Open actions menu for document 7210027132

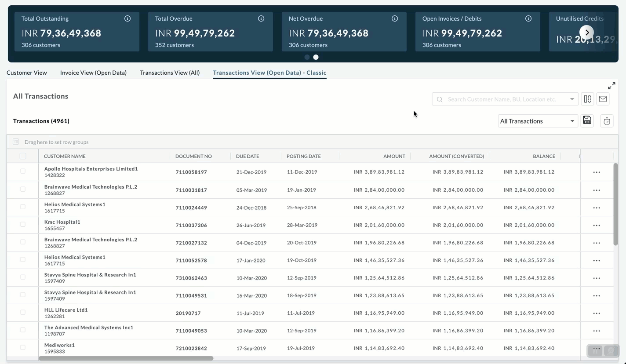point(597,243)
